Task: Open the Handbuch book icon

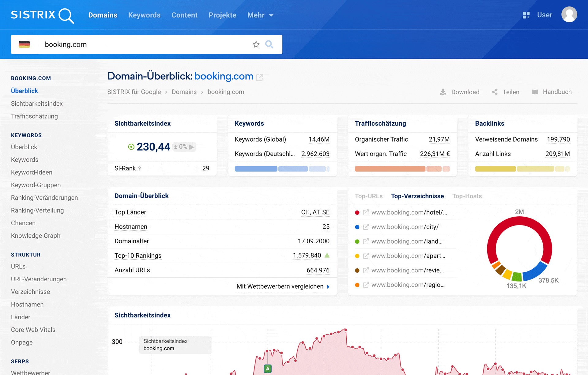Action: [x=535, y=92]
